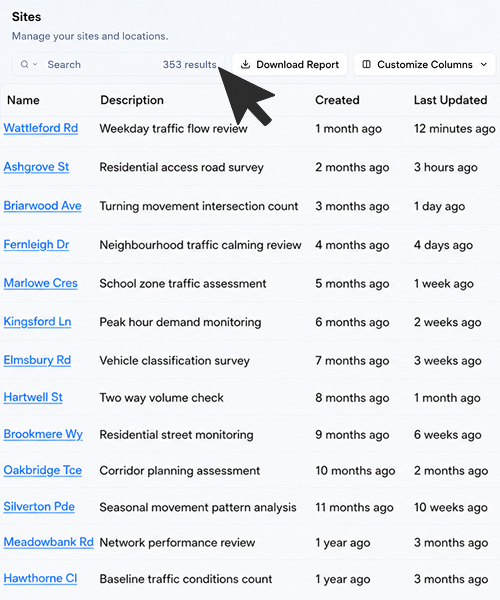
Task: Click '5 months ago' created cell
Action: pyautogui.click(x=352, y=284)
